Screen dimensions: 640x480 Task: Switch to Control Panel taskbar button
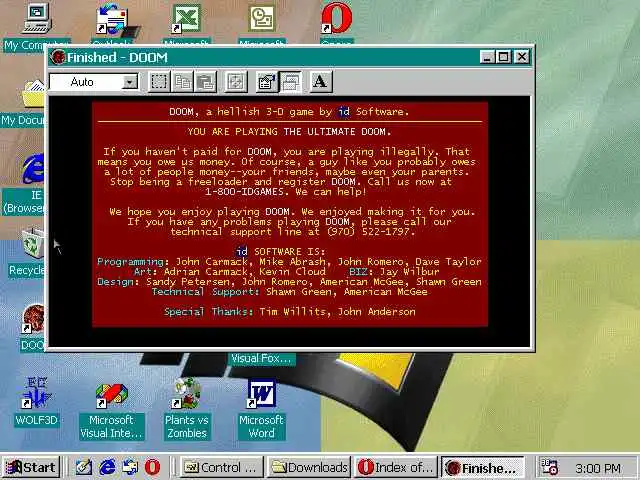tap(221, 467)
